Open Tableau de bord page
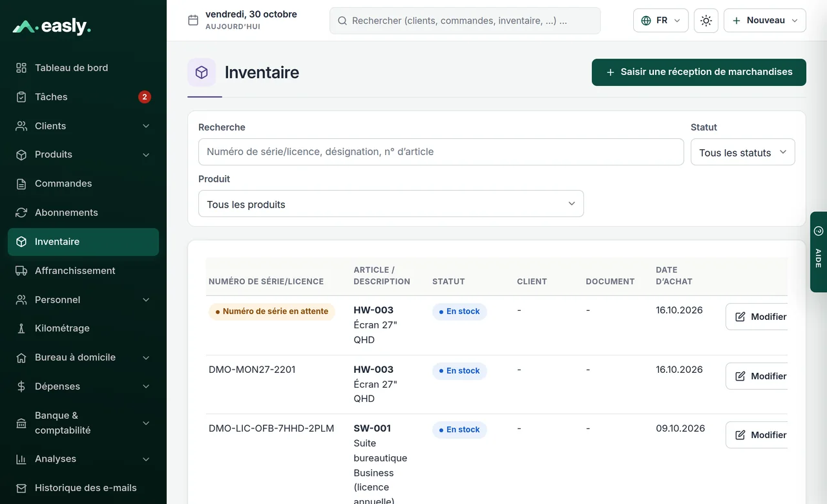This screenshot has height=504, width=827. pos(83,68)
